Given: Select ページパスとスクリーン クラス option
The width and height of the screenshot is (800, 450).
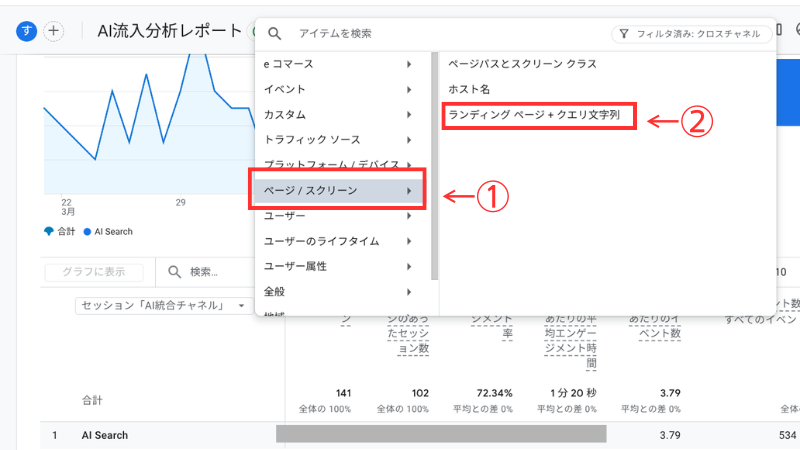Looking at the screenshot, I should tap(522, 64).
